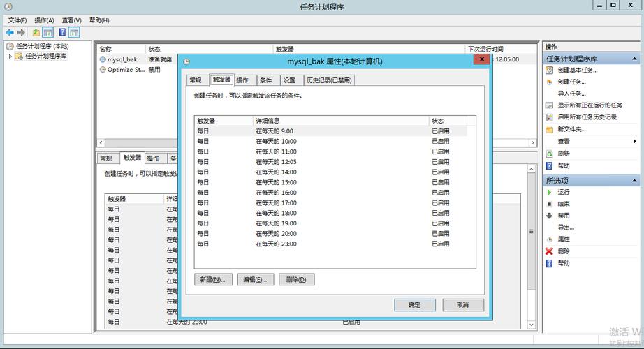644x349 pixels.
Task: Click the 确定 button
Action: (x=414, y=305)
